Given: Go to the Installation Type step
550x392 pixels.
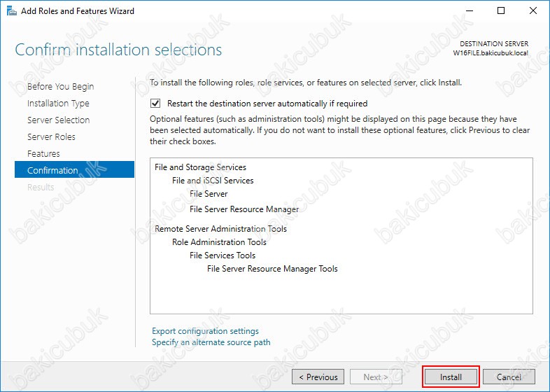Looking at the screenshot, I should click(x=58, y=103).
